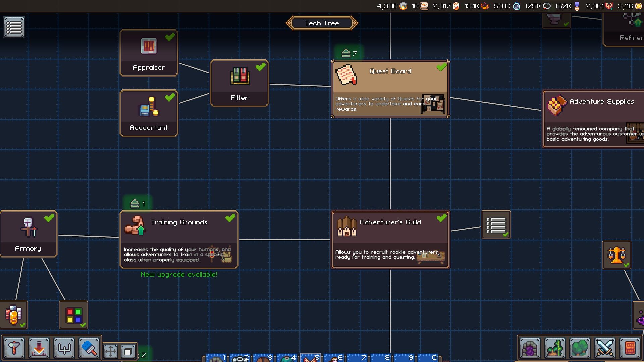Select the golden scales node

coord(616,255)
